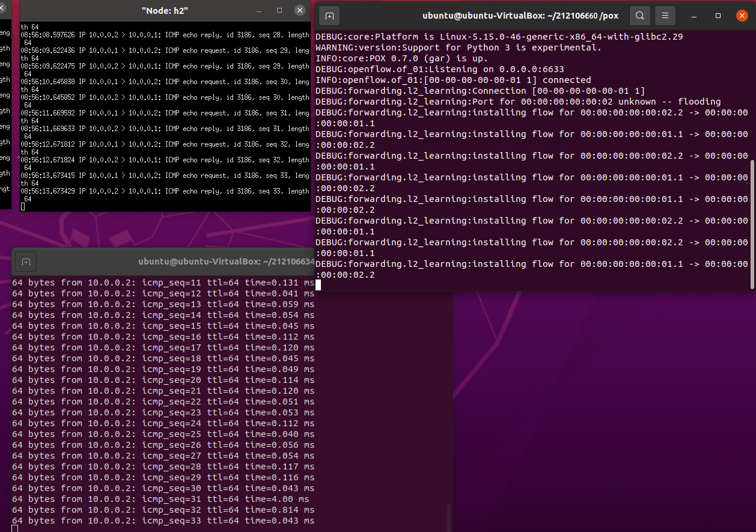
Task: Minimize the "Node: h2" window
Action: tap(259, 10)
